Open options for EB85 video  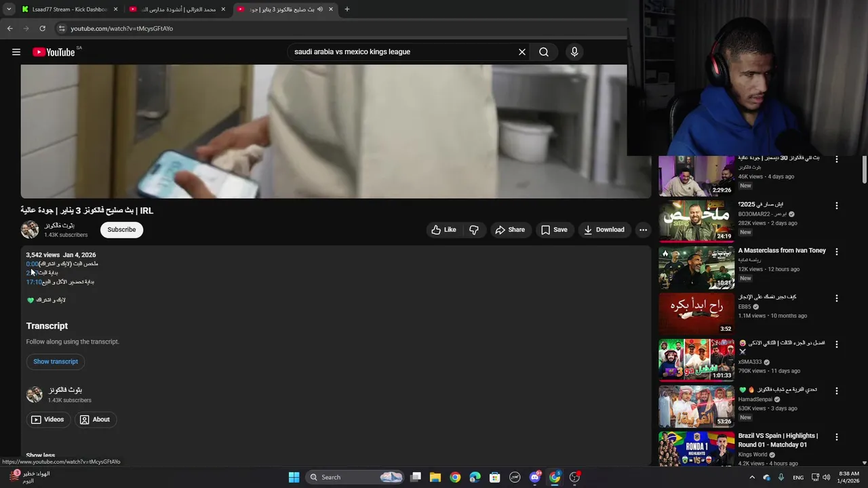836,298
